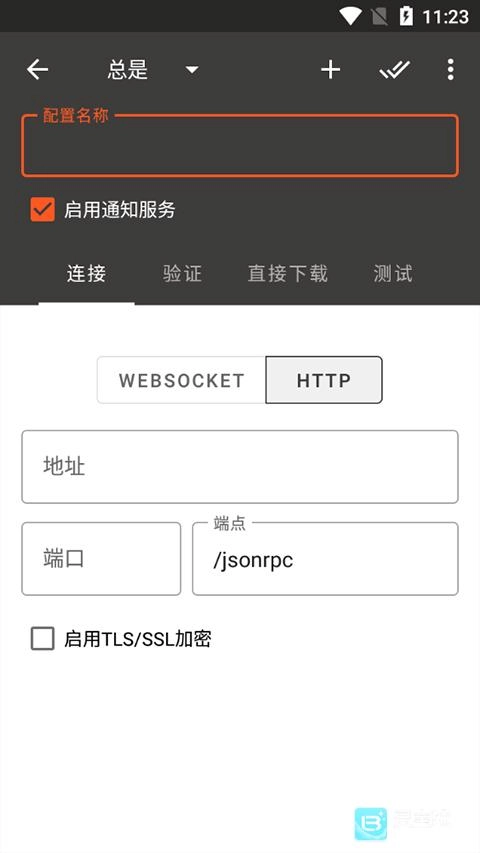This screenshot has width=480, height=853.
Task: Open the three-dot overflow menu
Action: 450,70
